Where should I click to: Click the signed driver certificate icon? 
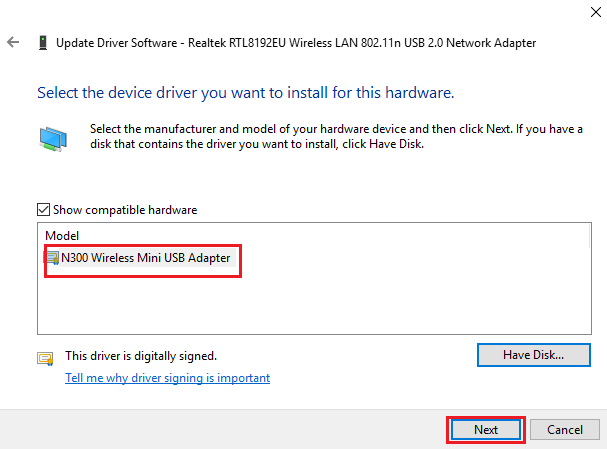[44, 357]
